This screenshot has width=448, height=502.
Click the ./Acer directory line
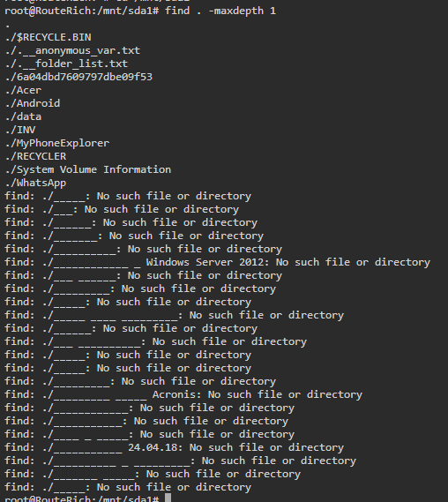[x=23, y=90]
